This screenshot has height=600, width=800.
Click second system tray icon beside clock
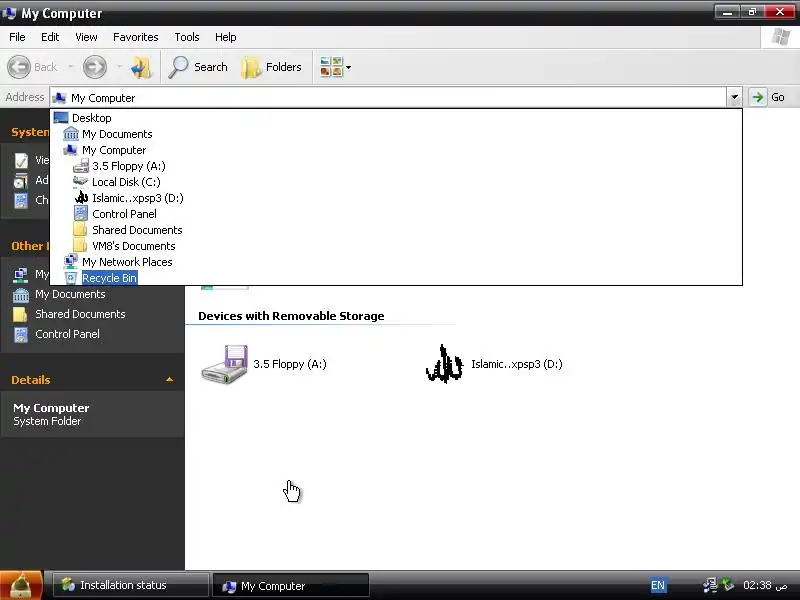pyautogui.click(x=728, y=585)
